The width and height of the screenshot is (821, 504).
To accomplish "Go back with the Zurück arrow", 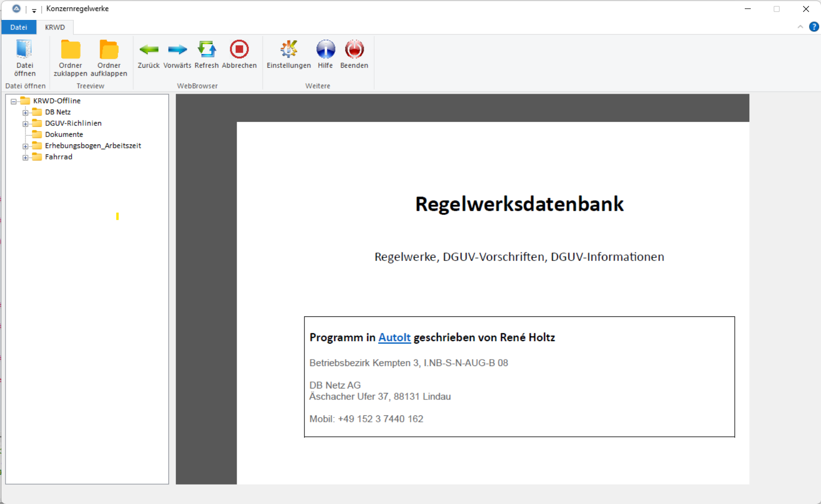I will pyautogui.click(x=148, y=49).
